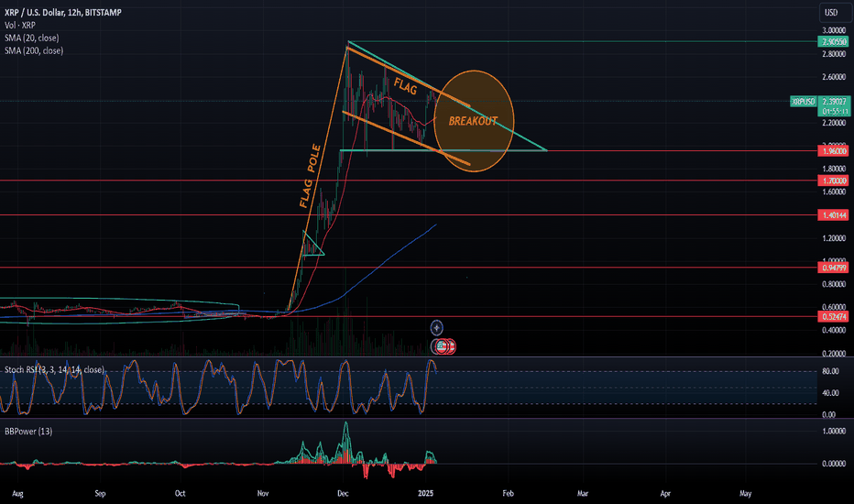Click the Mar label on time axis
Viewport: 854px width, 504px height.
[x=583, y=494]
